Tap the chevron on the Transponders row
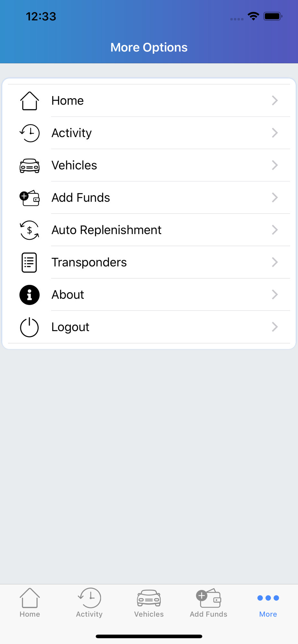This screenshot has height=644, width=298. click(274, 262)
